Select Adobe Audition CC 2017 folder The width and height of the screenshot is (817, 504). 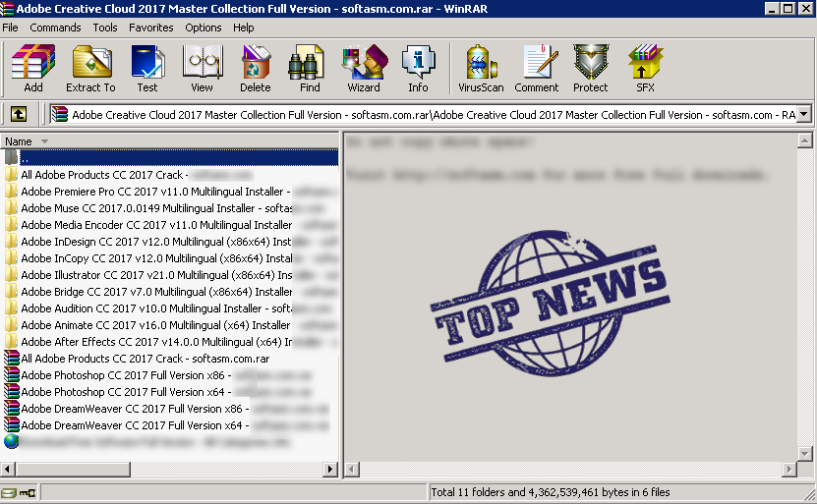170,308
